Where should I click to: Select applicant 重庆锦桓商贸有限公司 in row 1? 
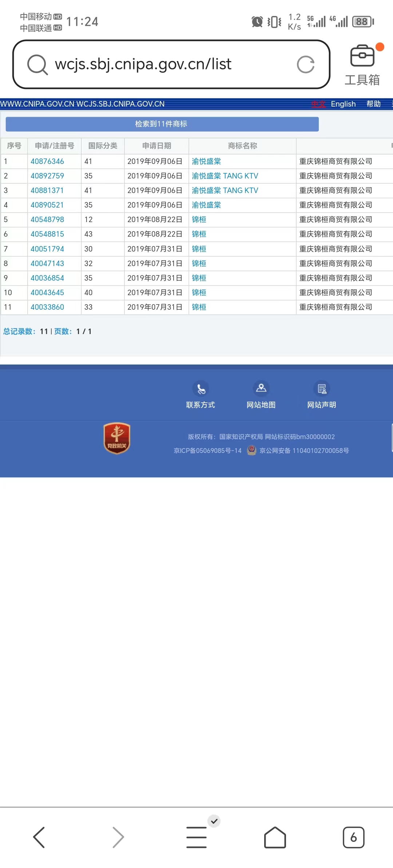(336, 161)
